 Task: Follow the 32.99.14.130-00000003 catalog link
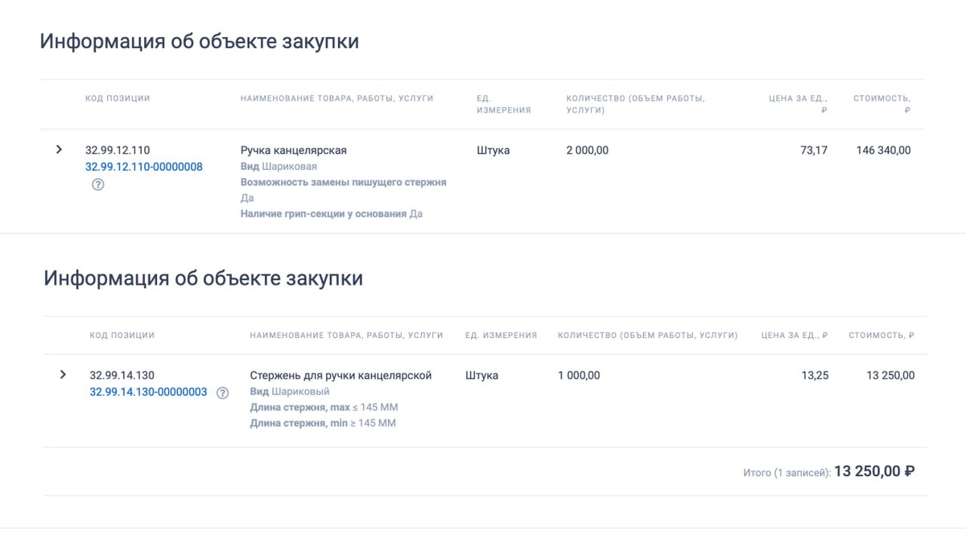[x=148, y=393]
